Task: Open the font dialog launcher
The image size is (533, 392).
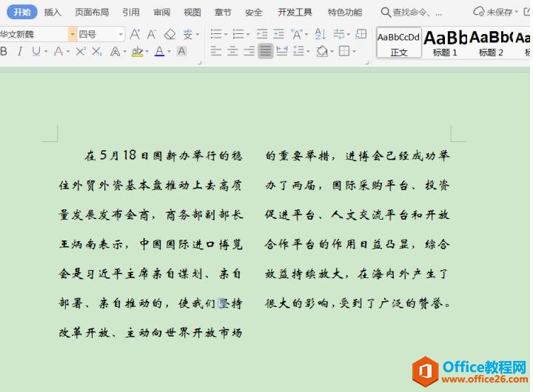Action: [x=200, y=63]
